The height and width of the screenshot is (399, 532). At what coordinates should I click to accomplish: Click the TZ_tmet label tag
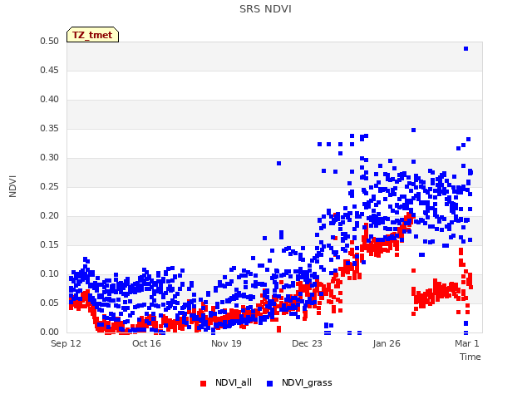92,35
